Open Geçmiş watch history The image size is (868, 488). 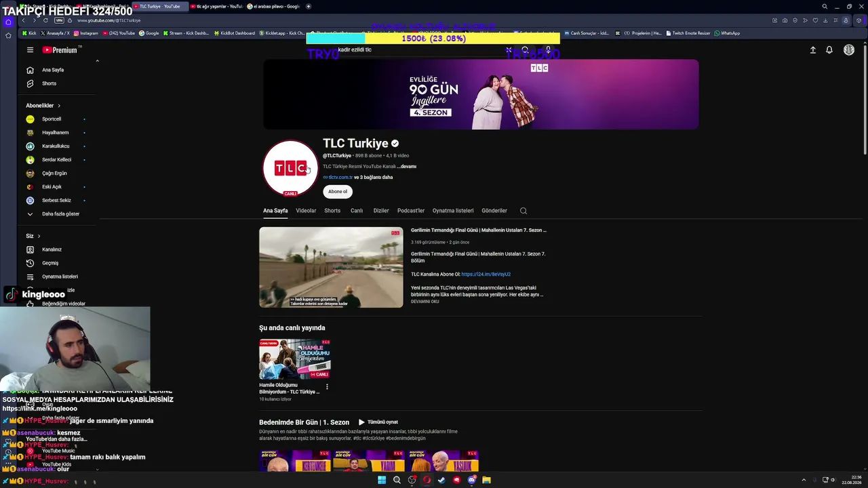coord(50,263)
